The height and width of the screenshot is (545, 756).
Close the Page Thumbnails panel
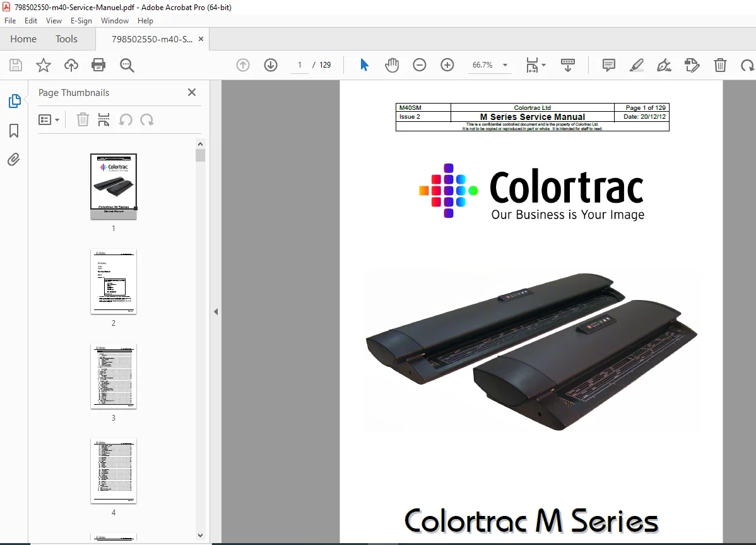tap(192, 92)
